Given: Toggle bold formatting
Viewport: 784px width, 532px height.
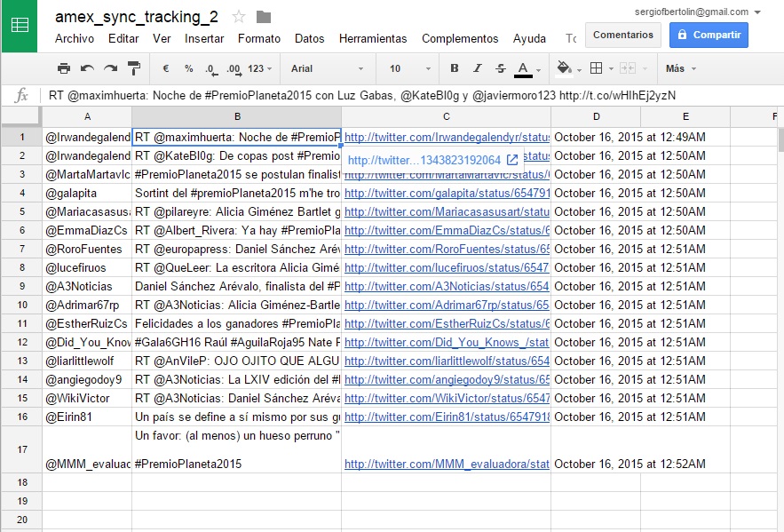Looking at the screenshot, I should click(455, 68).
